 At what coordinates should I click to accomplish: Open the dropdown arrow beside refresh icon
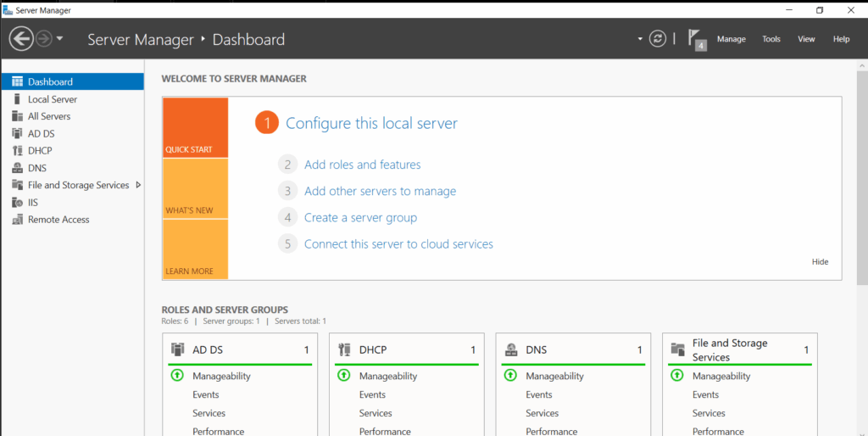click(x=640, y=39)
